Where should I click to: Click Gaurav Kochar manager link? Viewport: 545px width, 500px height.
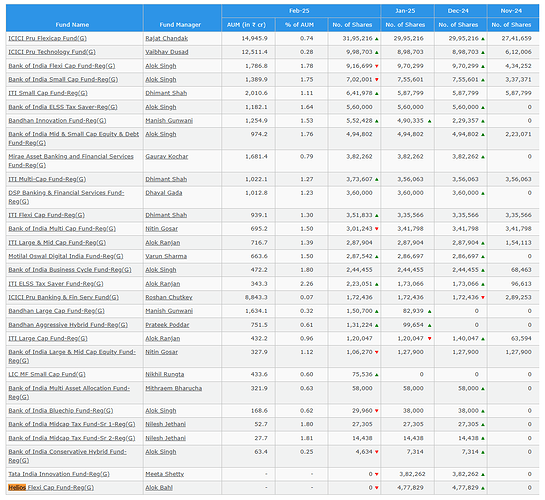click(166, 156)
